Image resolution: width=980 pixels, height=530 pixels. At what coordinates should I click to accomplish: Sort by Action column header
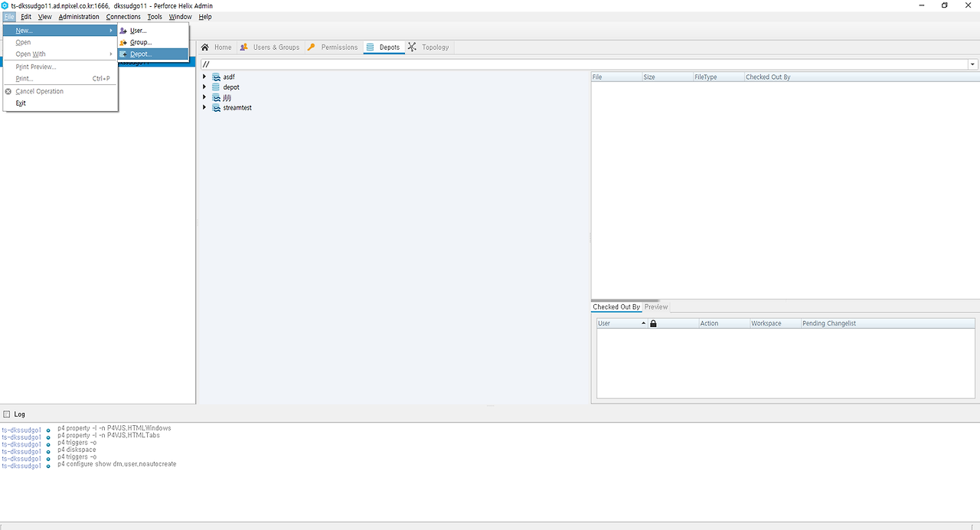pyautogui.click(x=724, y=324)
